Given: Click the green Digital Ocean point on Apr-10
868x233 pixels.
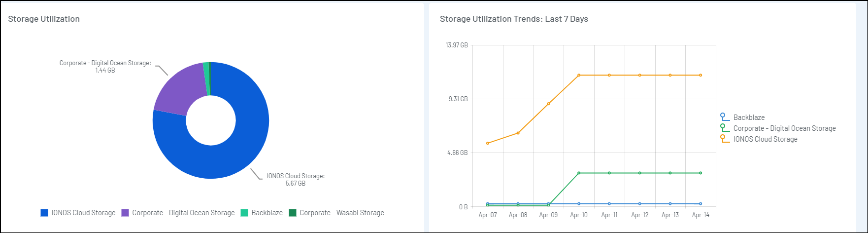Looking at the screenshot, I should [579, 173].
